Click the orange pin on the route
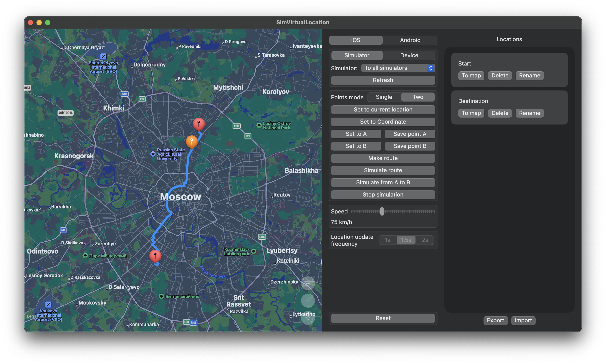The height and width of the screenshot is (364, 606). coord(192,141)
